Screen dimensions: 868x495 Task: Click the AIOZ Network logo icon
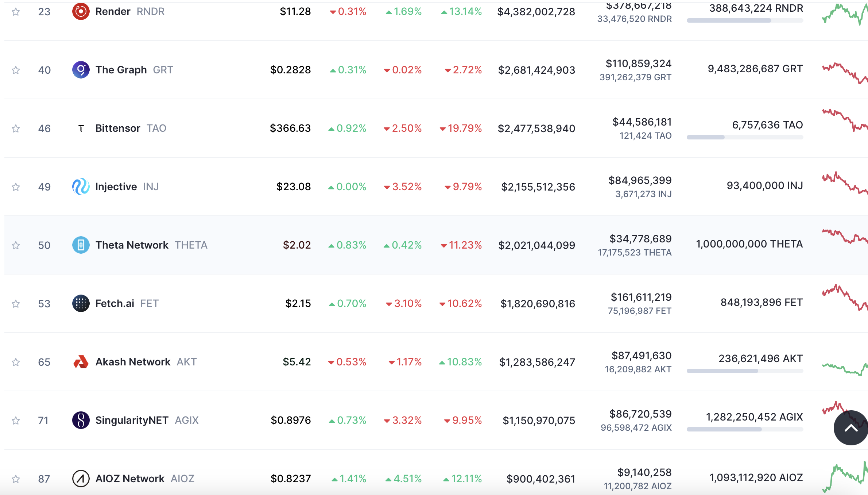pos(81,479)
